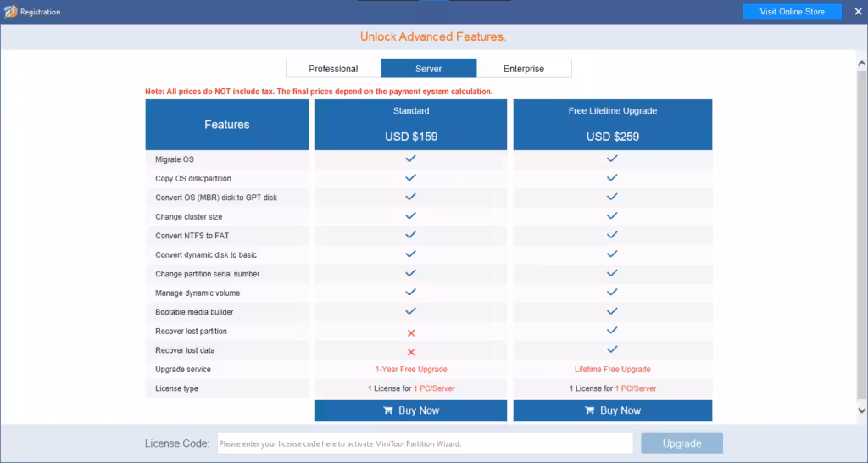Click the Recover lost data label

185,350
